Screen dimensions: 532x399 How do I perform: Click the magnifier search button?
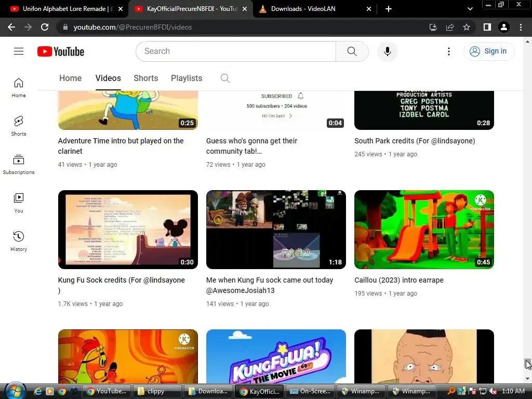coord(352,51)
